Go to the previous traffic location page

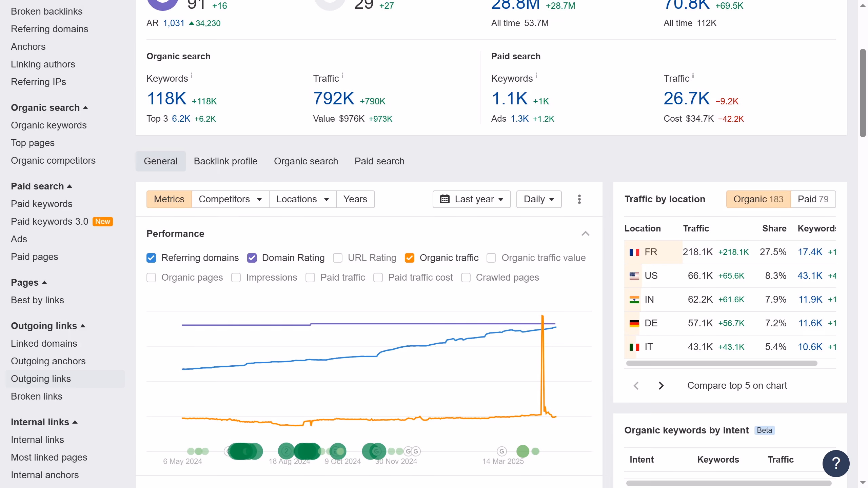pyautogui.click(x=636, y=386)
